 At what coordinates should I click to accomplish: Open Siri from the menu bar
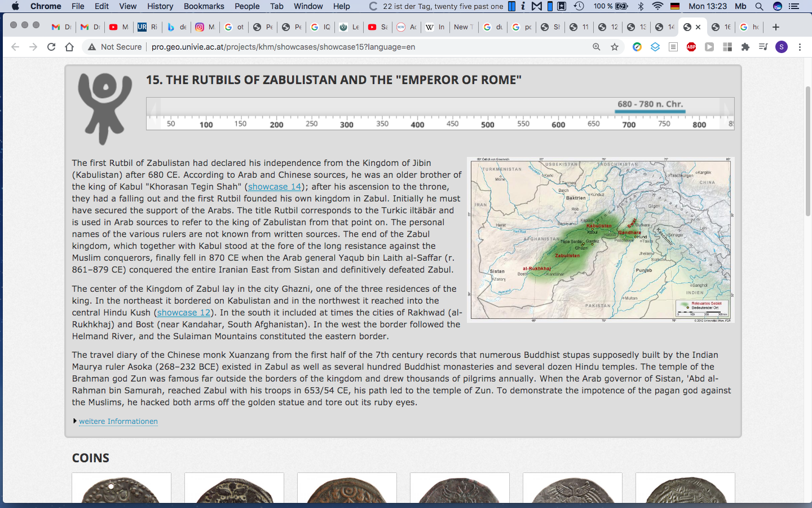[x=778, y=6]
